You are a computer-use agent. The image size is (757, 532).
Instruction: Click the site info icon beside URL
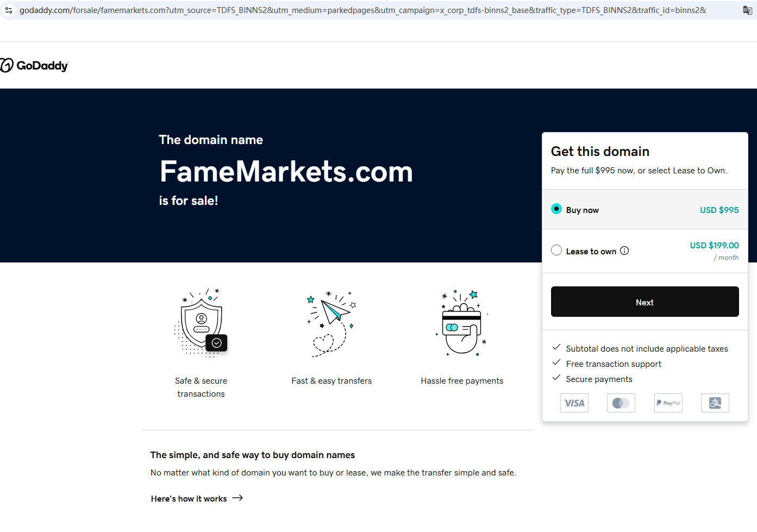[x=9, y=10]
